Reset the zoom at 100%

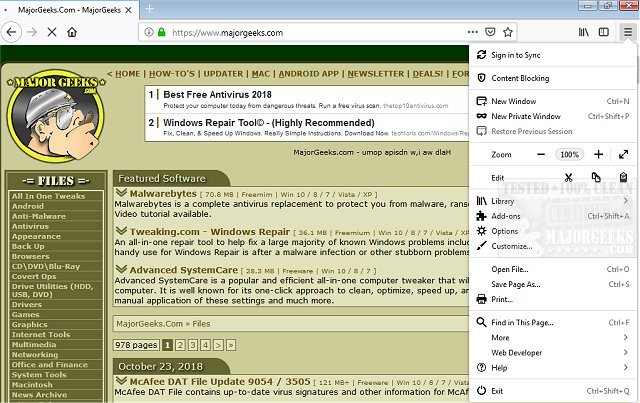click(569, 154)
